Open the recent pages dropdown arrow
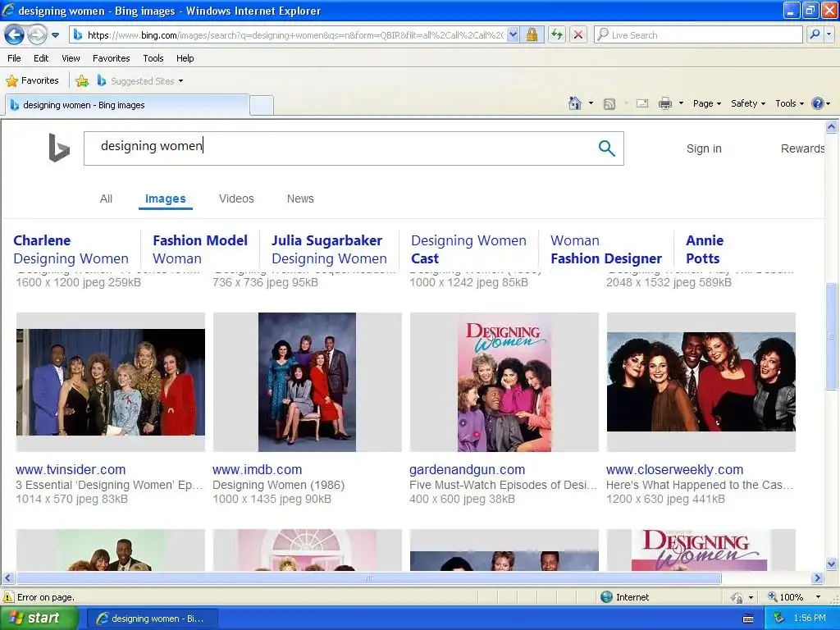 pyautogui.click(x=55, y=35)
